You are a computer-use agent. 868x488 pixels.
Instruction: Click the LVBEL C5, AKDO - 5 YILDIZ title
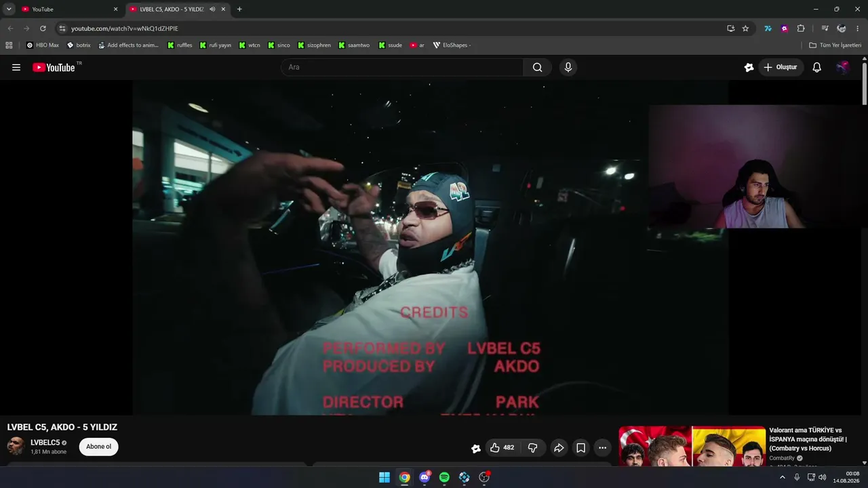(x=62, y=427)
